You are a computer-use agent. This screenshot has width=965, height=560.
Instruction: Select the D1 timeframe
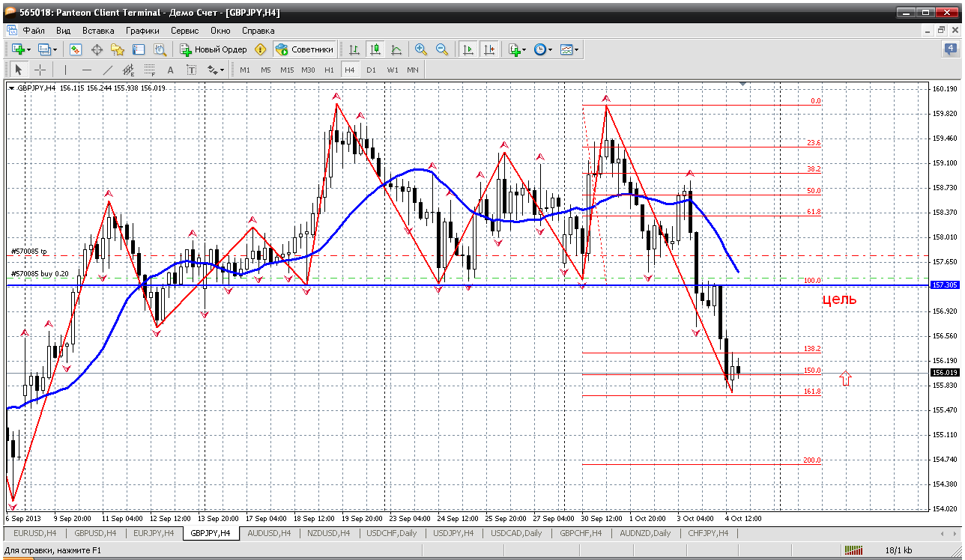point(371,70)
